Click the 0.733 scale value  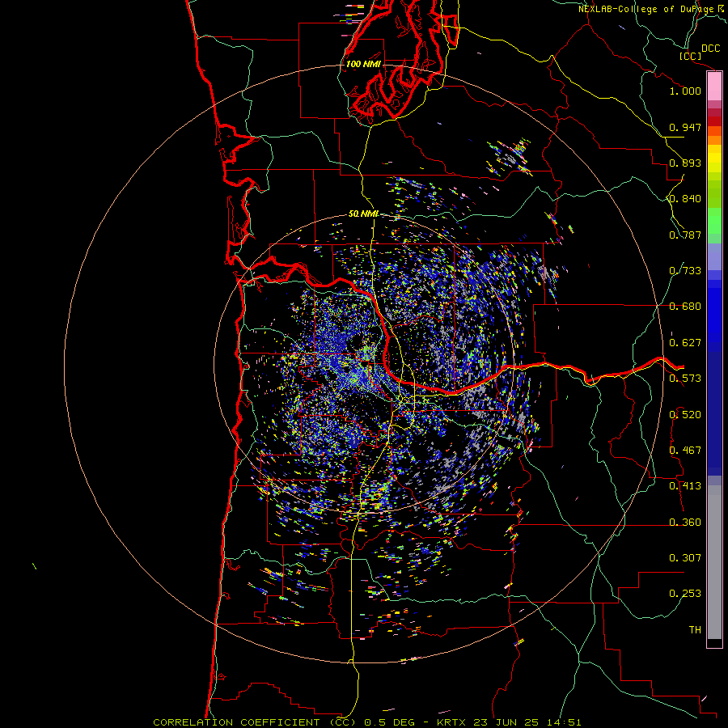(x=685, y=271)
